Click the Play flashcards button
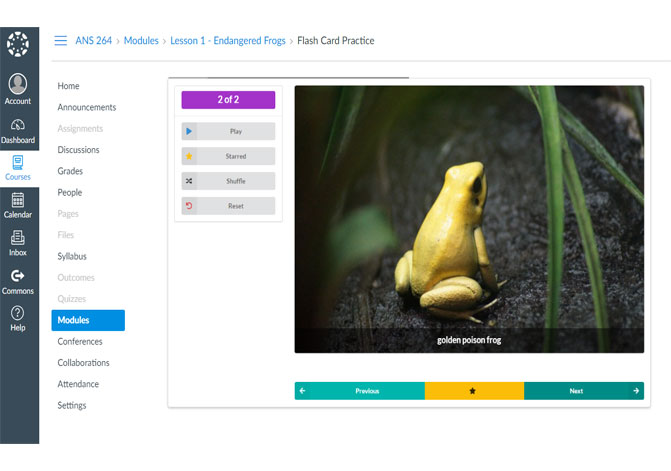The height and width of the screenshot is (471, 671). pos(229,131)
